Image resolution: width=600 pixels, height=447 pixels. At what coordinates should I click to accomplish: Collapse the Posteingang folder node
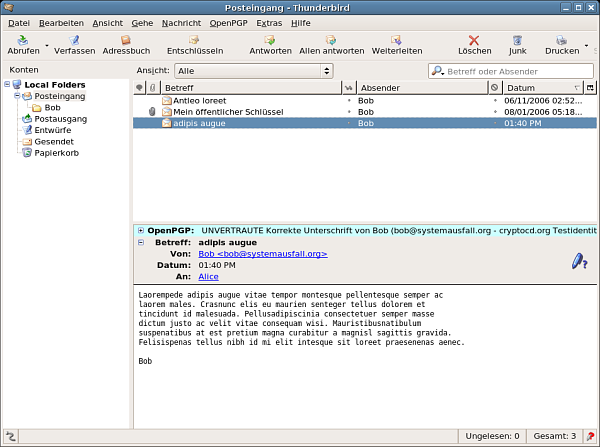click(x=17, y=95)
